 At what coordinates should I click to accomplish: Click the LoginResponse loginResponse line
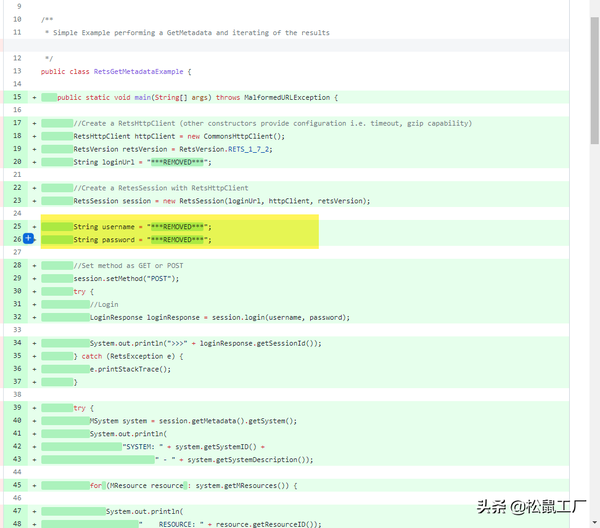point(220,317)
